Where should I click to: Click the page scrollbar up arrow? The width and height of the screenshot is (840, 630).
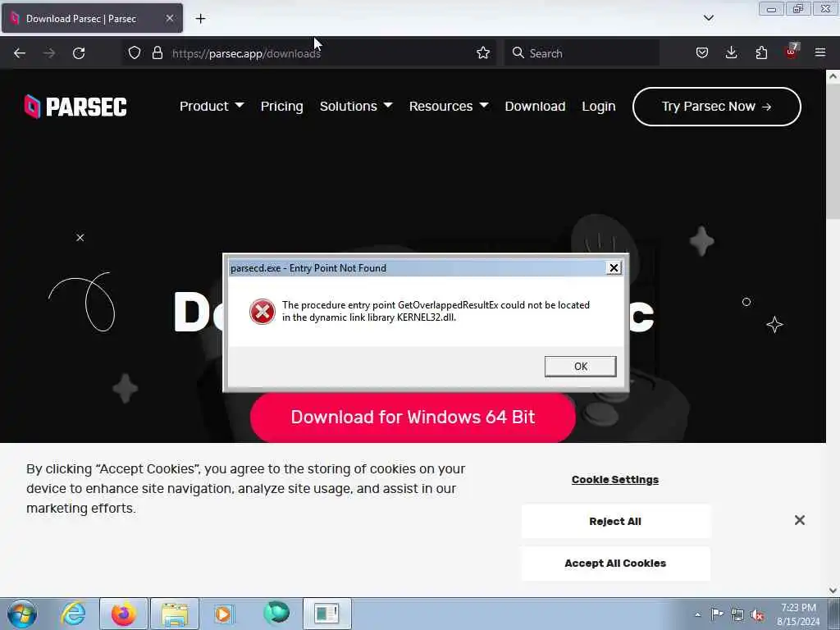tap(833, 76)
